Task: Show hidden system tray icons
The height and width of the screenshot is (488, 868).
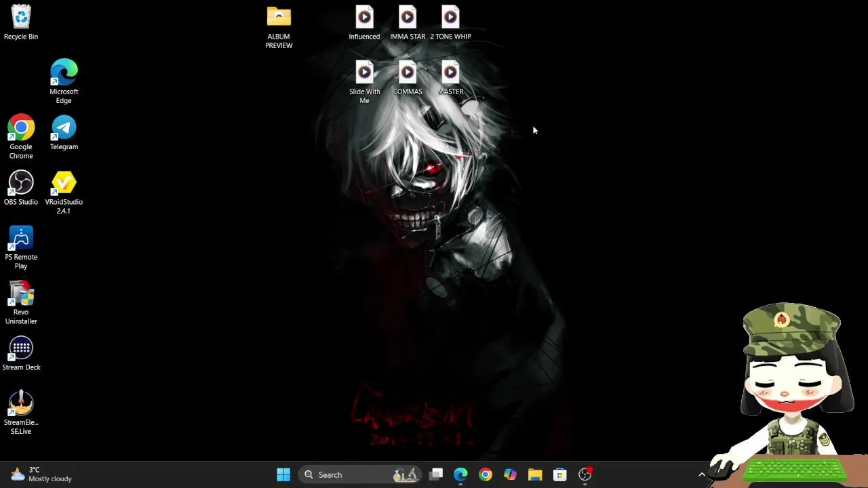Action: point(702,474)
